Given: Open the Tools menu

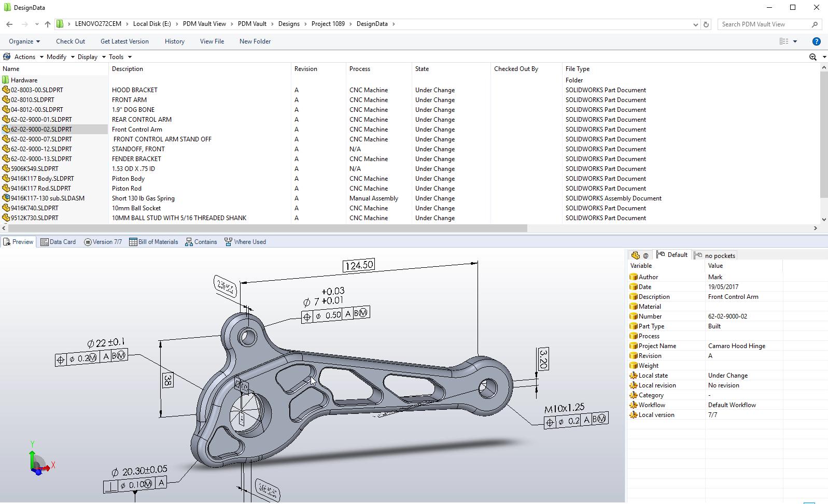Looking at the screenshot, I should coord(116,57).
